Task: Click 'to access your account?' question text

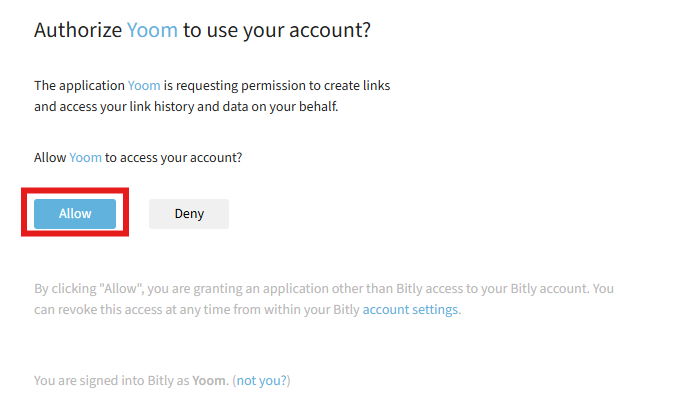Action: (175, 158)
